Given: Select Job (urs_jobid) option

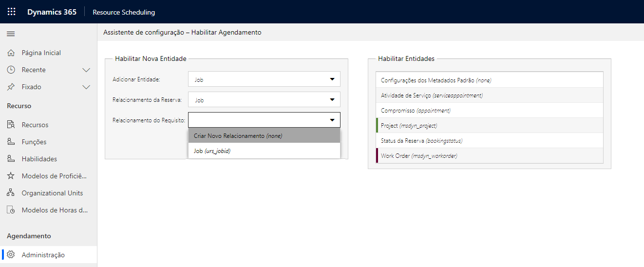Looking at the screenshot, I should pyautogui.click(x=264, y=151).
